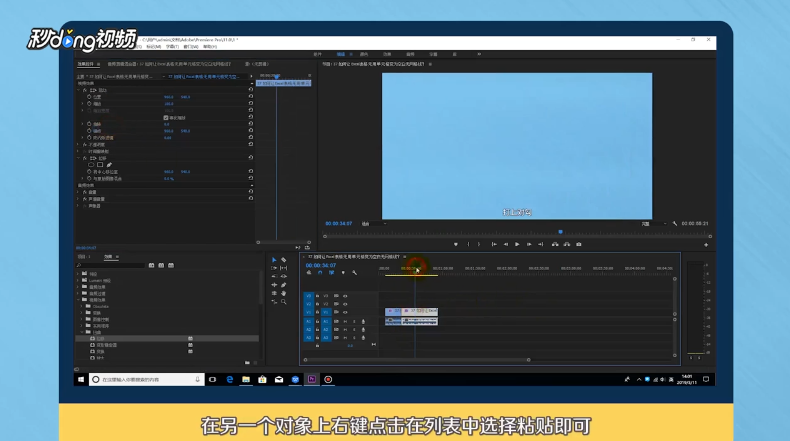The image size is (790, 441).
Task: Expand the Lumetri presets folder
Action: tap(79, 280)
